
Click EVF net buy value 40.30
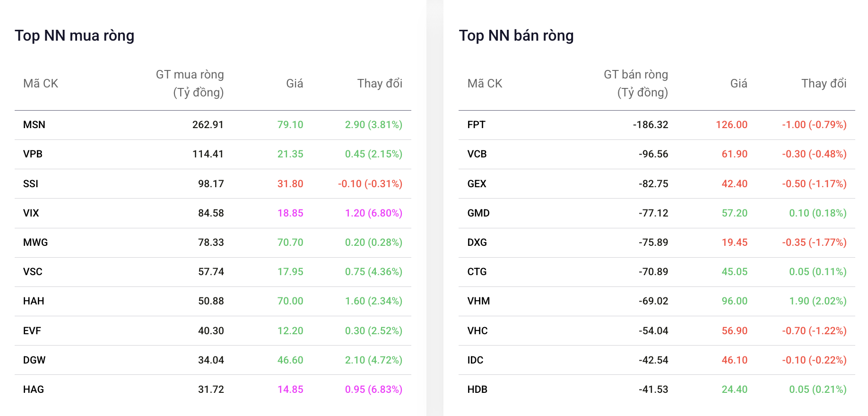tap(211, 331)
